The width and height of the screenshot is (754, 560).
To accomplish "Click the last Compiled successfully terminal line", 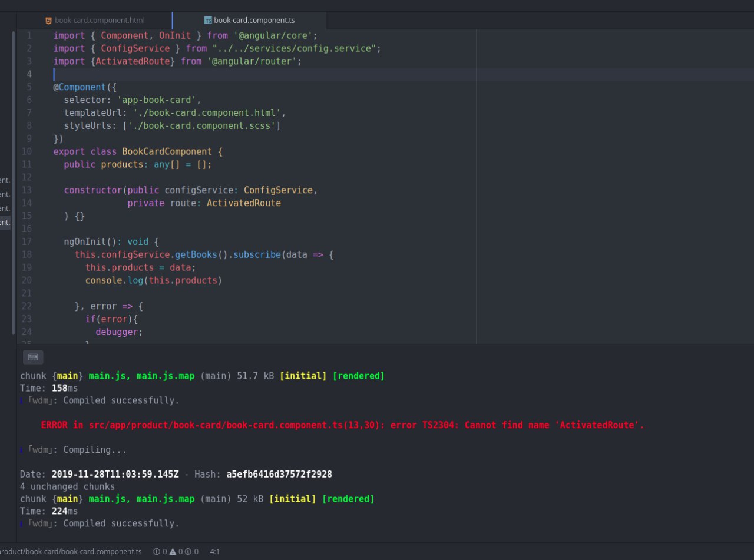I will pyautogui.click(x=100, y=523).
